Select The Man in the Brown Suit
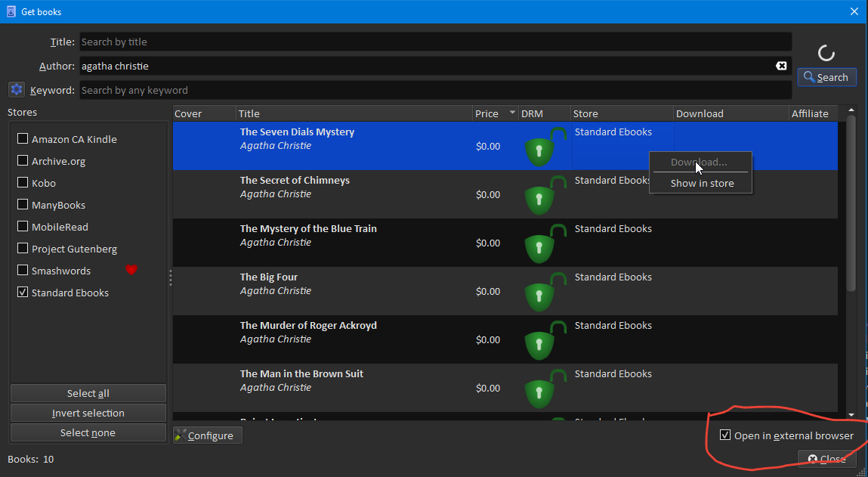Screen dimensions: 868x477 pos(505,387)
